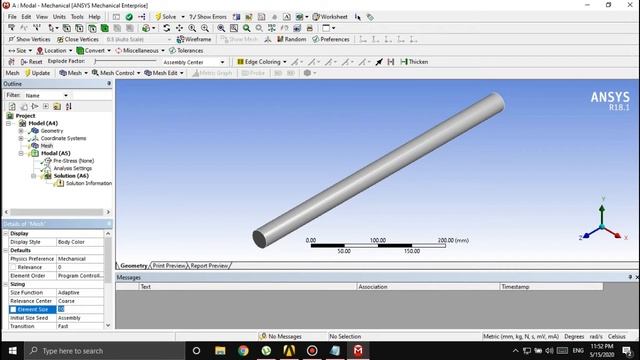
Task: Select Mesh in the Outline tree
Action: pos(47,146)
